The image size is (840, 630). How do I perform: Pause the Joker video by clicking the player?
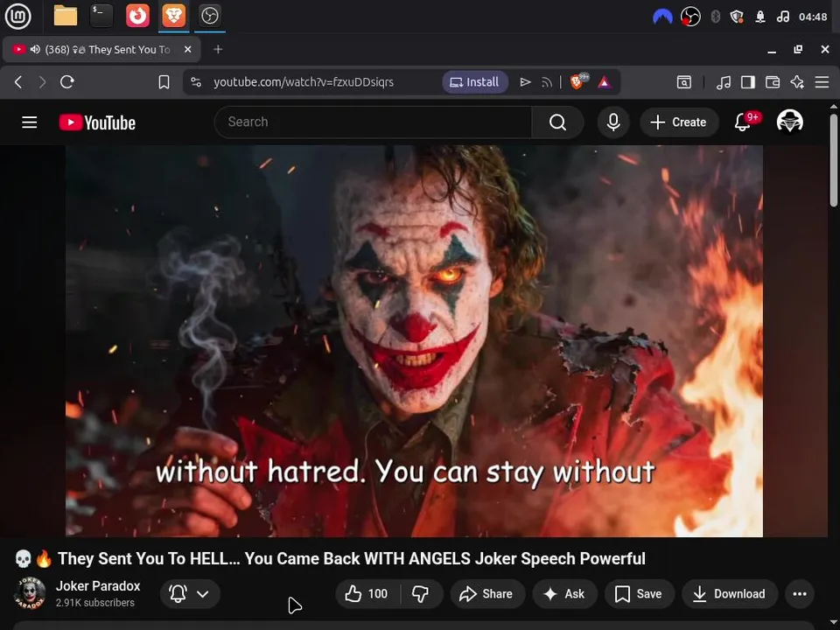click(x=414, y=340)
